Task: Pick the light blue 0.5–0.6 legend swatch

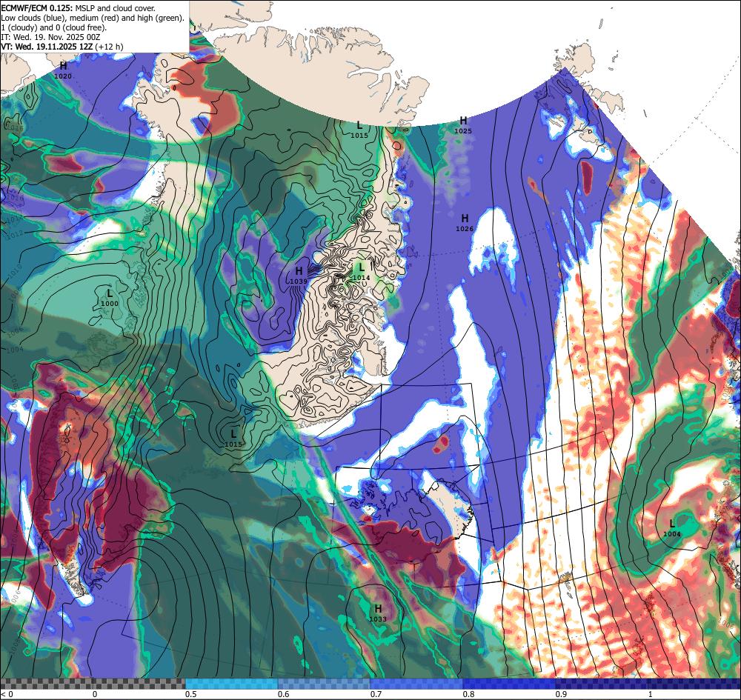Action: coord(231,684)
